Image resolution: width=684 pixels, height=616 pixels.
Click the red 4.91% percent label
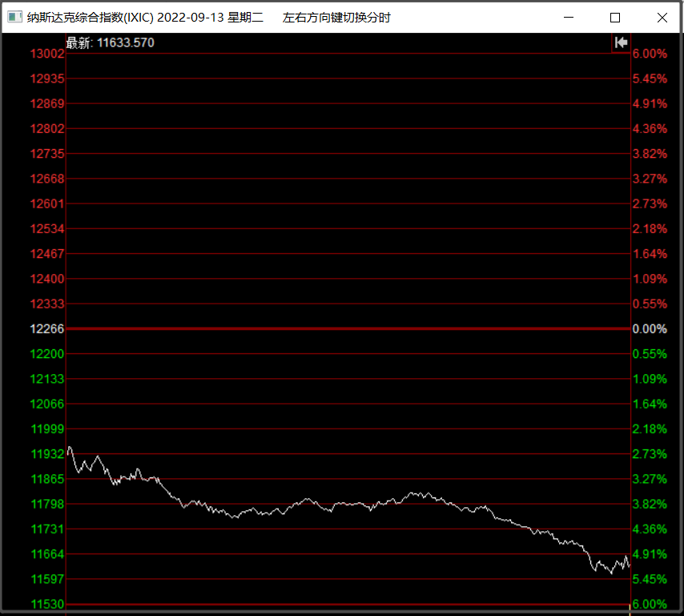(650, 104)
